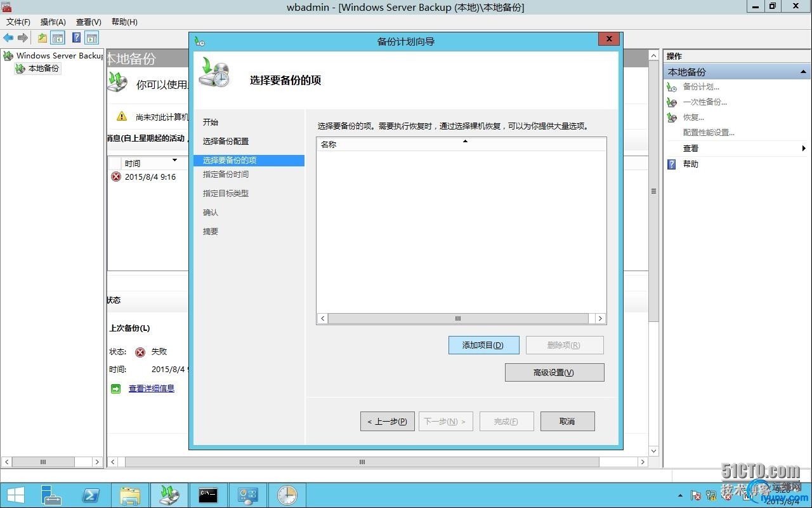Viewport: 812px width, 508px height.
Task: Click the 上一步(P) back button
Action: click(x=388, y=422)
